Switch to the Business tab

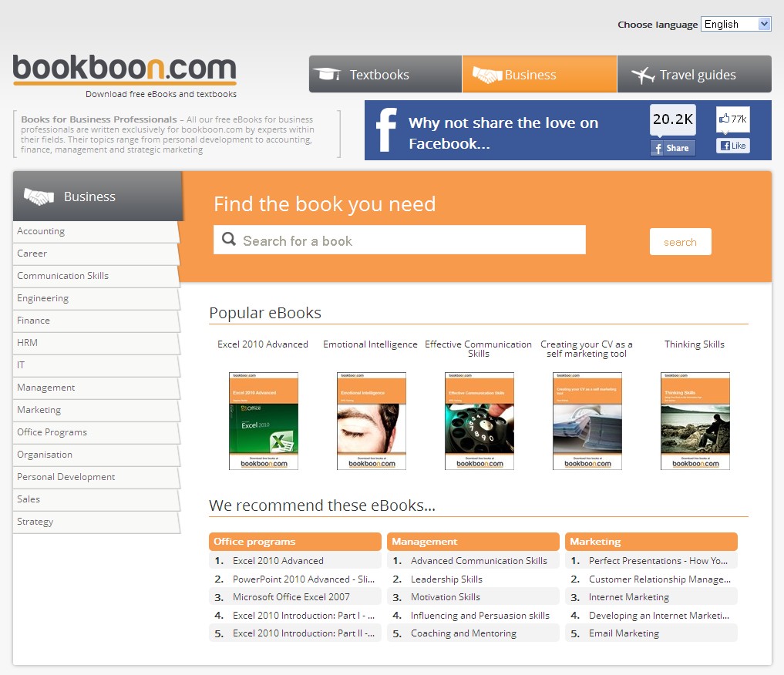coord(540,74)
